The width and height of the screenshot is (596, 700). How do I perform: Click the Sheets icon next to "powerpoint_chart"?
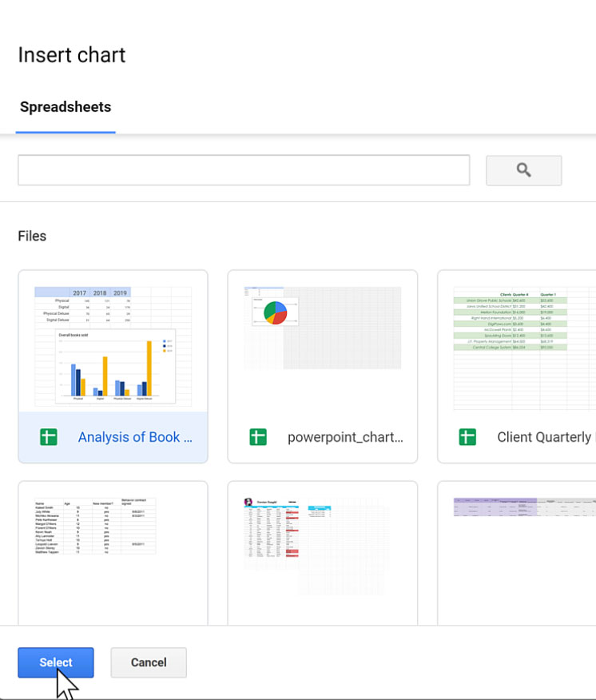257,437
